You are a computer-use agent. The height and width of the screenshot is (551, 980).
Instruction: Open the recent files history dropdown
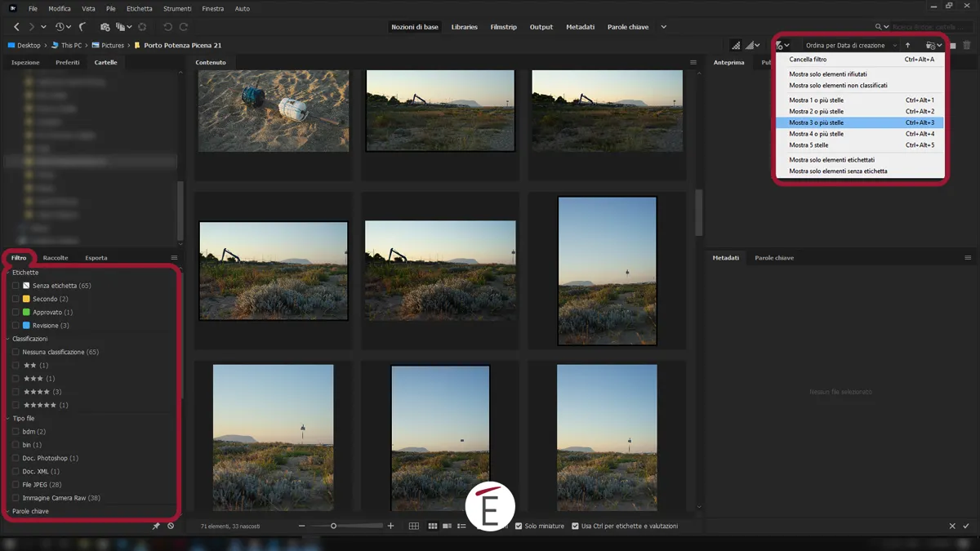point(58,26)
